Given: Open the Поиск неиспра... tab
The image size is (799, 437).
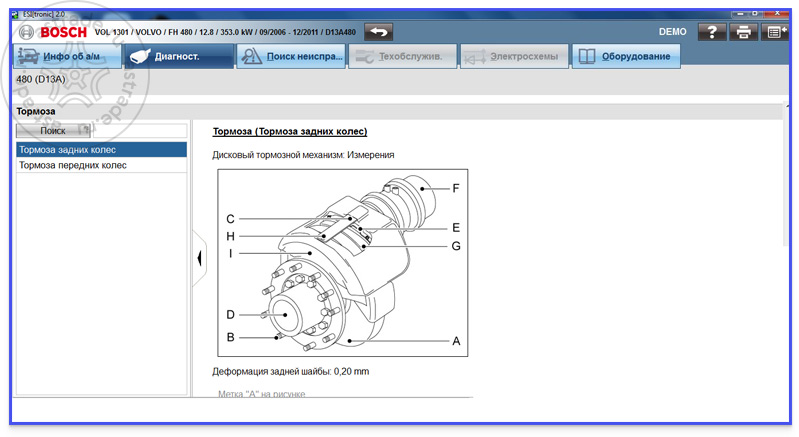Looking at the screenshot, I should (x=291, y=56).
